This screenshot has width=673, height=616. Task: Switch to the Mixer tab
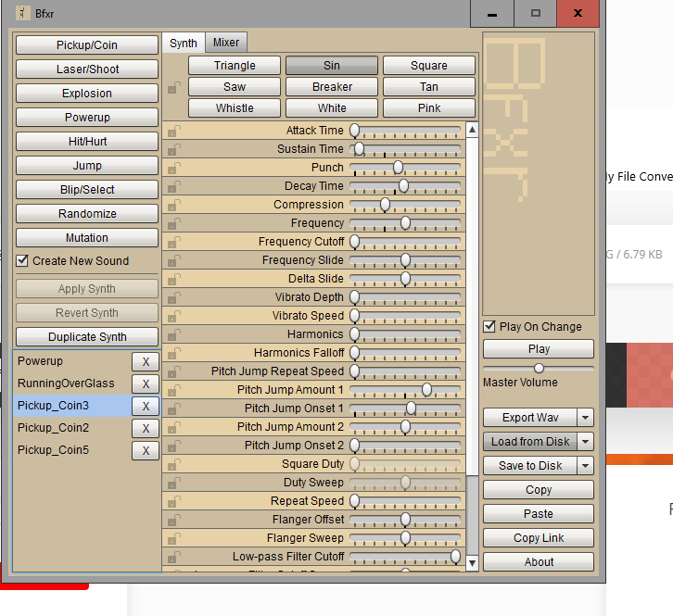225,43
